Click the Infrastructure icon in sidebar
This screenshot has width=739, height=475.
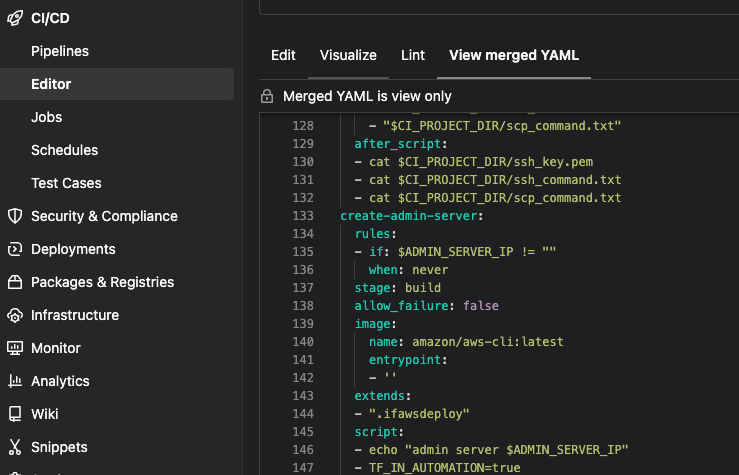tap(15, 315)
